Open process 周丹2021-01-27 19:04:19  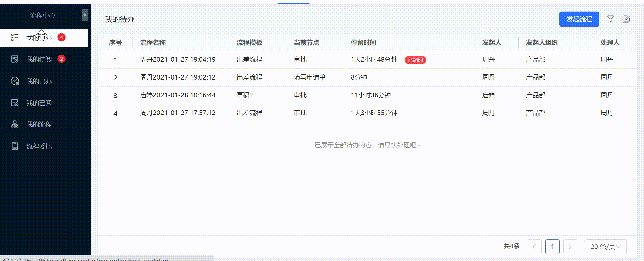pos(178,60)
